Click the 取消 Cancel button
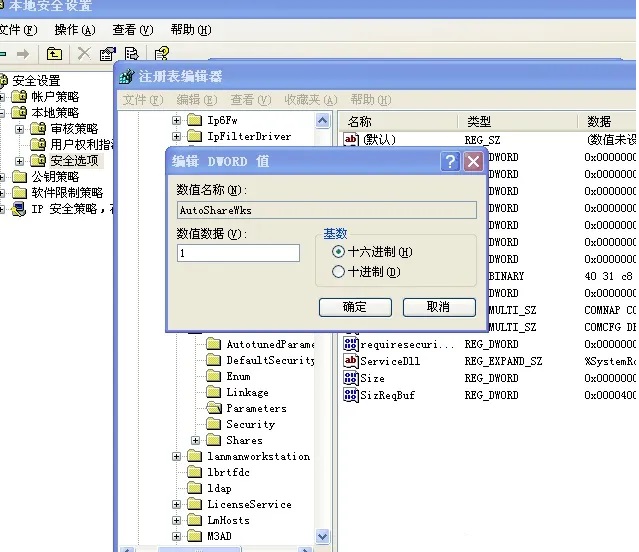The width and height of the screenshot is (639, 552). coord(439,307)
